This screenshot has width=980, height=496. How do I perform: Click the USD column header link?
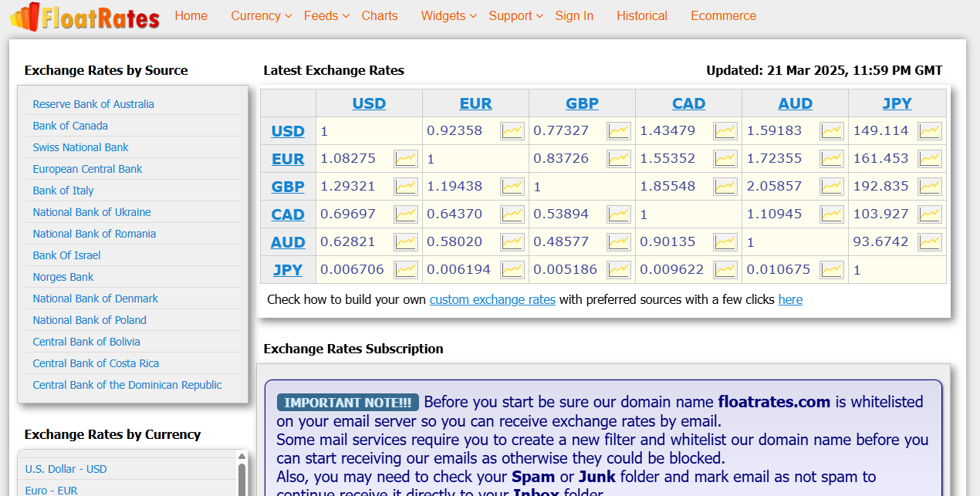point(369,103)
